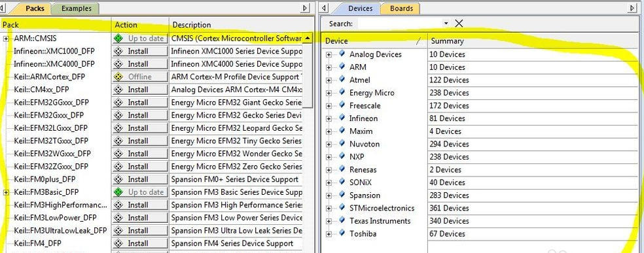Expand the Freescale device group
The height and width of the screenshot is (253, 644).
[x=329, y=106]
